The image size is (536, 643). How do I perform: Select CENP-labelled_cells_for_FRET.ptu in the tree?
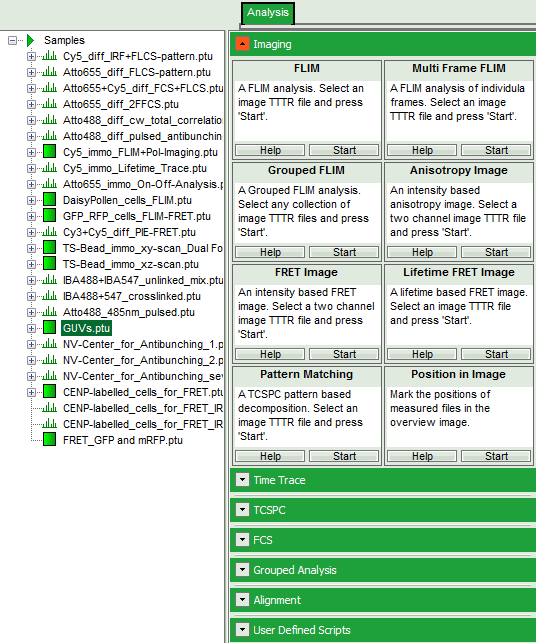pyautogui.click(x=143, y=392)
